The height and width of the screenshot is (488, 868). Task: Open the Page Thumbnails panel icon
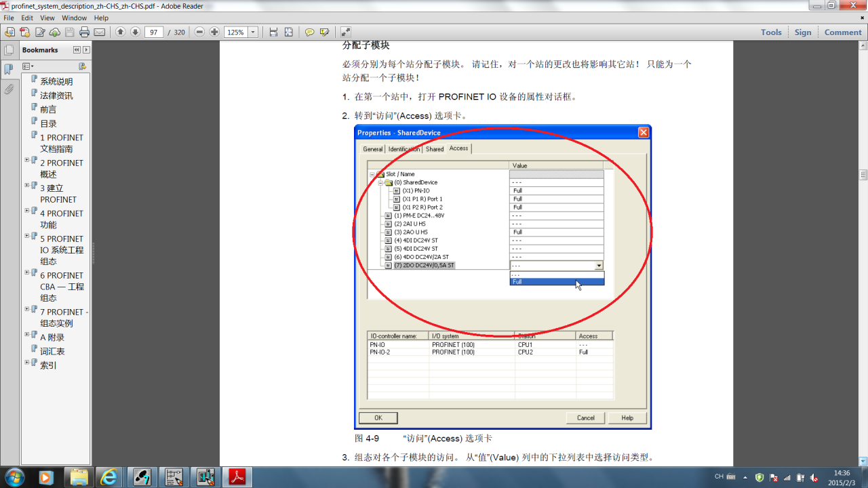click(9, 49)
